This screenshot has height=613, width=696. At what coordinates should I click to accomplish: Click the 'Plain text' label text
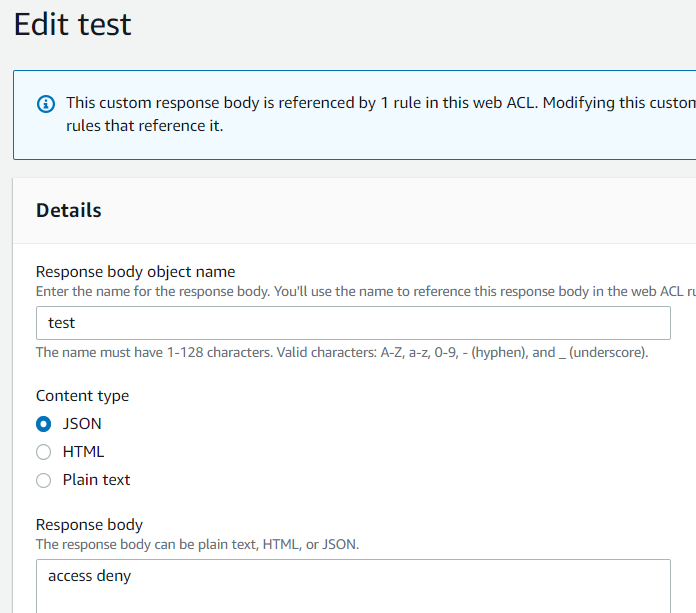pyautogui.click(x=96, y=480)
